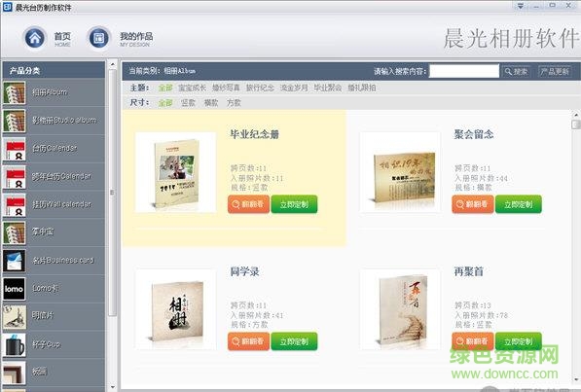
Task: Click the 搜索 search button
Action: pos(516,71)
